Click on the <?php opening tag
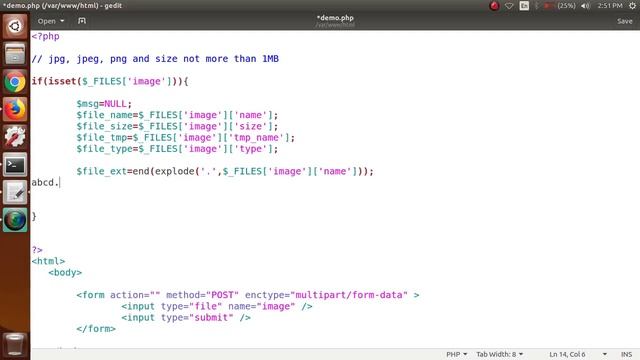This screenshot has height=360, width=640. (45, 36)
